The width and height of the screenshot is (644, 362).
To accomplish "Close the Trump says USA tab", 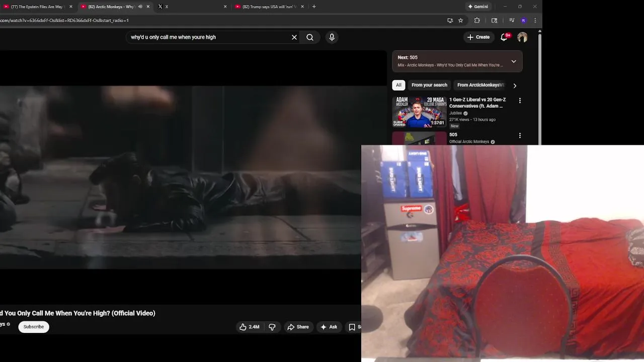I will [302, 7].
